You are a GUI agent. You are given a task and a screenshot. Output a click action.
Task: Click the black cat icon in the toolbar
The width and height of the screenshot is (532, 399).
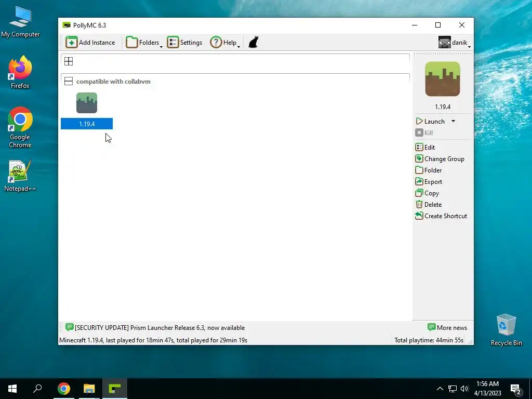click(x=254, y=43)
